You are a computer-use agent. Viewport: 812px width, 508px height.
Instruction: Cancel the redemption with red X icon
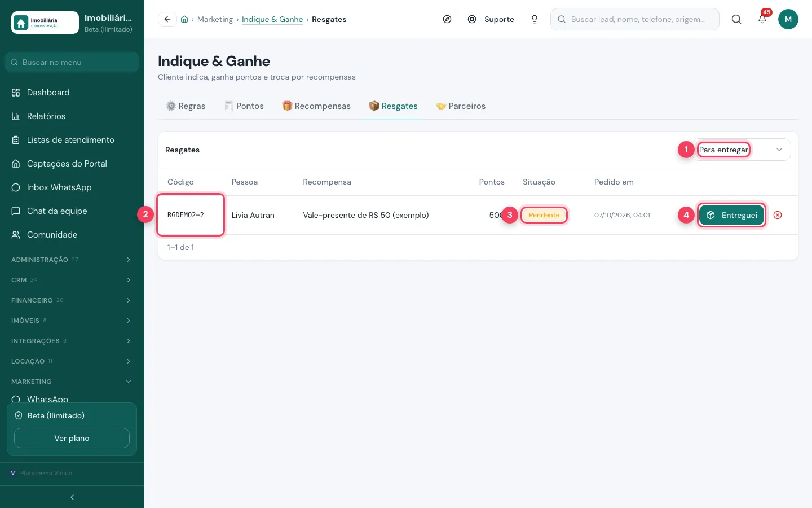pyautogui.click(x=778, y=215)
